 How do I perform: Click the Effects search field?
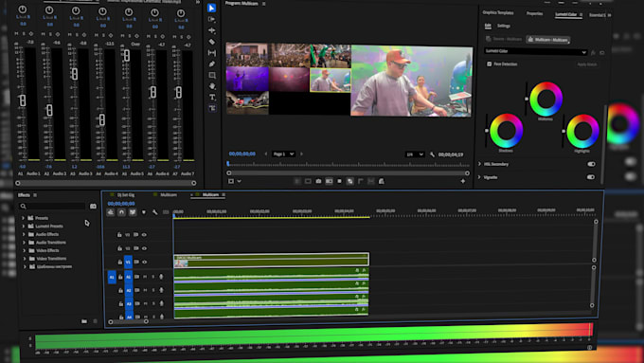coord(52,206)
